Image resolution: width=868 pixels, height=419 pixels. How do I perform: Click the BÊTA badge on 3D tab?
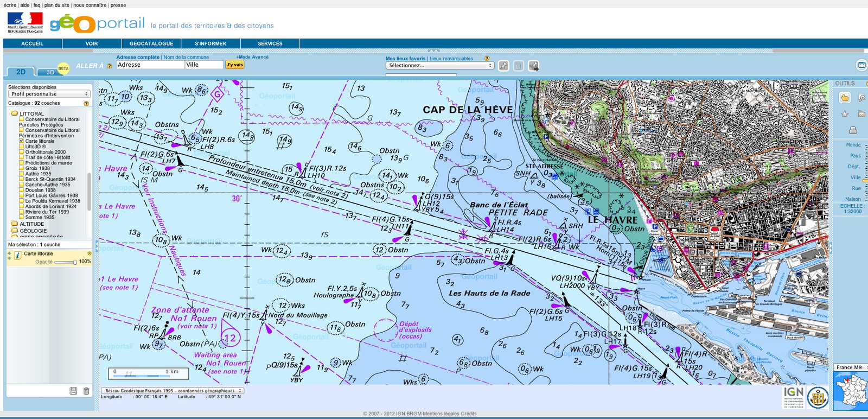(x=63, y=68)
